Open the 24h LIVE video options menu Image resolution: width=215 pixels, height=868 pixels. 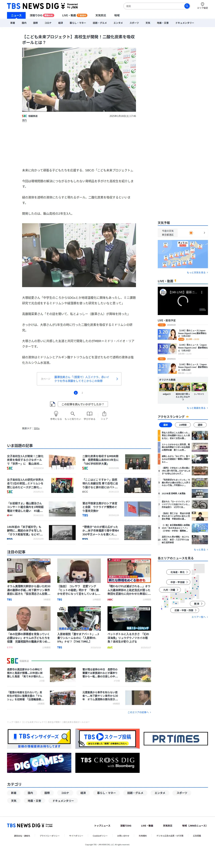click(x=202, y=292)
